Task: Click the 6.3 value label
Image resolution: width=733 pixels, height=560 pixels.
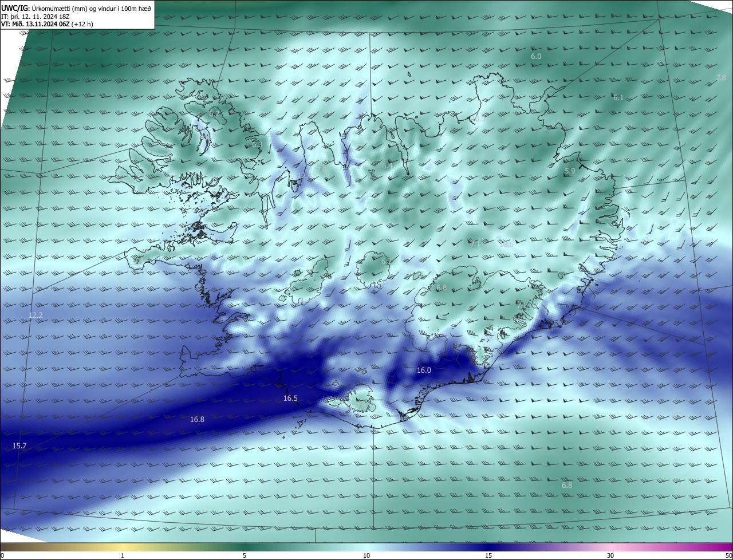Action: [x=257, y=145]
